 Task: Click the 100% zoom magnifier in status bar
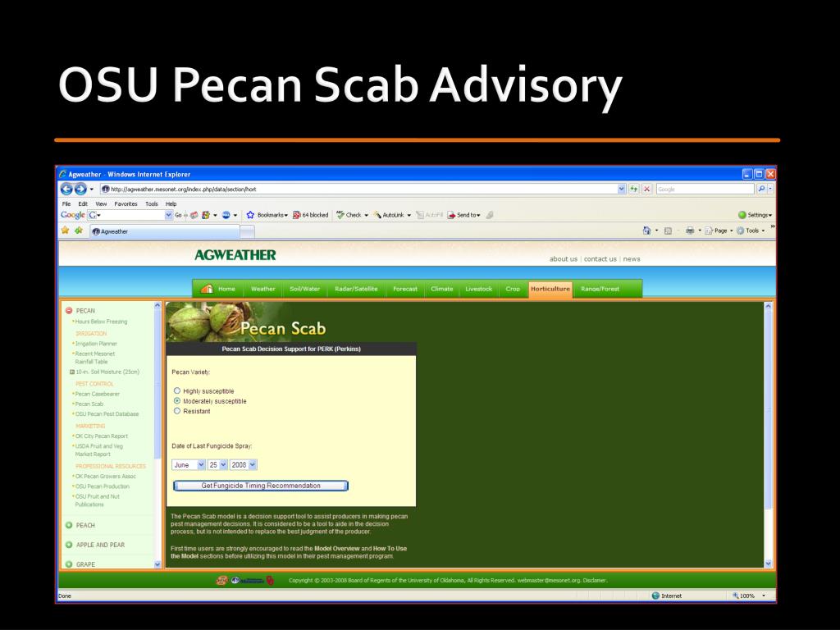coord(736,596)
